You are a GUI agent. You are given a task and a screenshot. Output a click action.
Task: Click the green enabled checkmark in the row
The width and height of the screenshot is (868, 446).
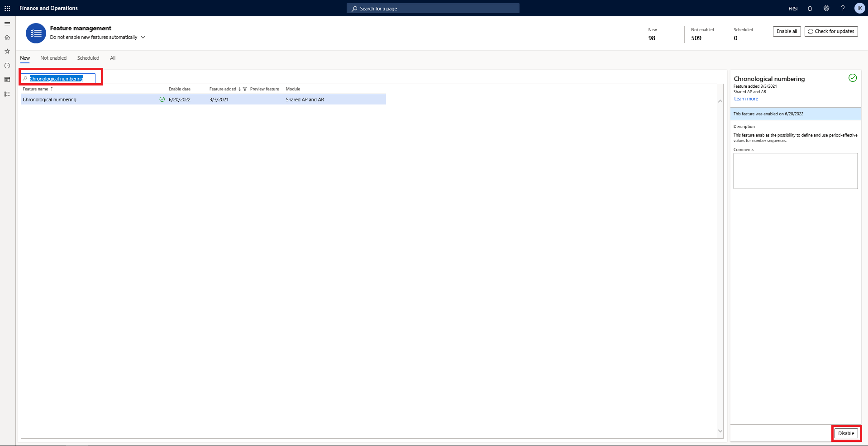point(162,100)
